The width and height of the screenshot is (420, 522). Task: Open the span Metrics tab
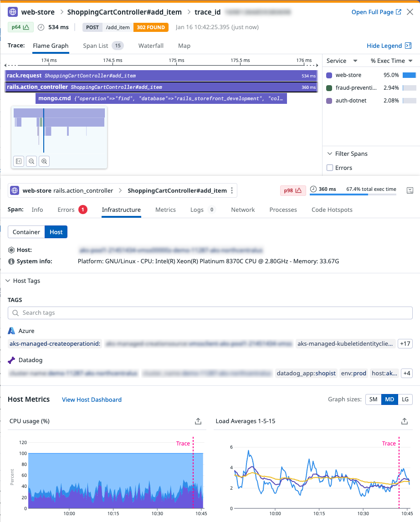pyautogui.click(x=165, y=210)
